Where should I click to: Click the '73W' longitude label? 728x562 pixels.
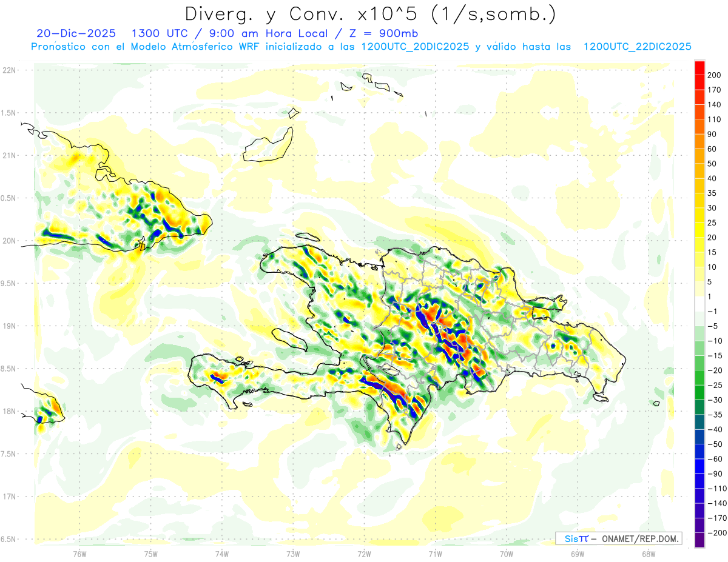(293, 554)
